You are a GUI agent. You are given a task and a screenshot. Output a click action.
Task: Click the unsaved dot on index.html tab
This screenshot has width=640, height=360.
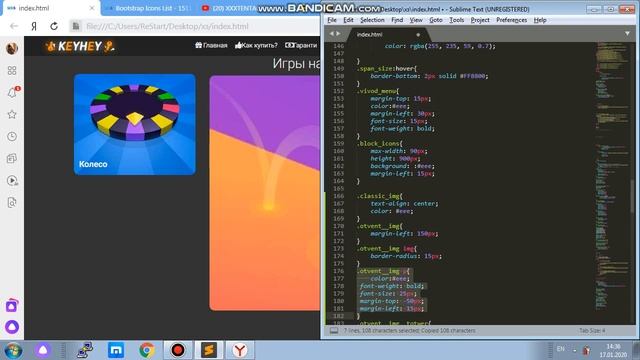[418, 35]
